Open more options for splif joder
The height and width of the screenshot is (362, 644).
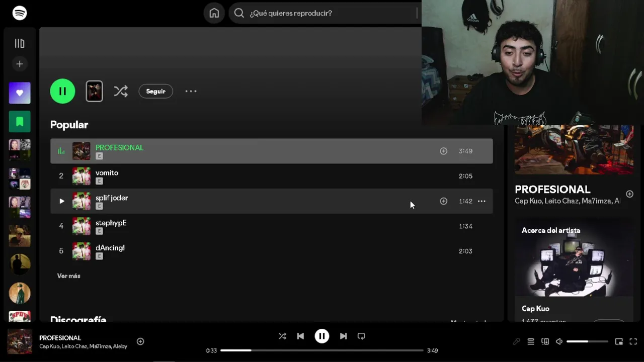point(481,201)
